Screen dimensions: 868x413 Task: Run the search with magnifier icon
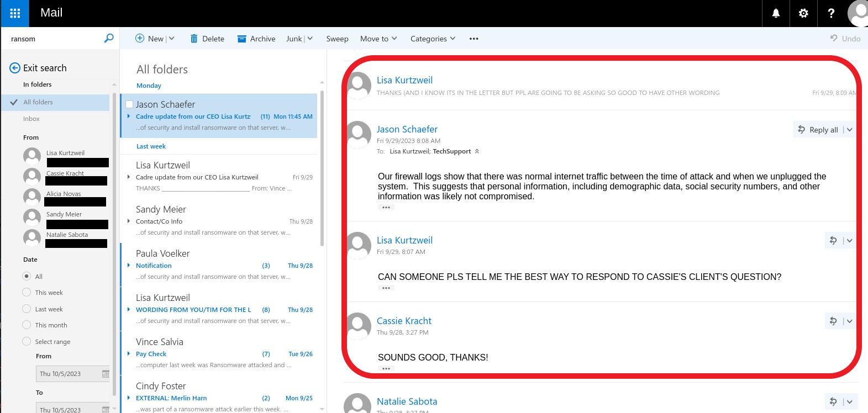[x=109, y=38]
